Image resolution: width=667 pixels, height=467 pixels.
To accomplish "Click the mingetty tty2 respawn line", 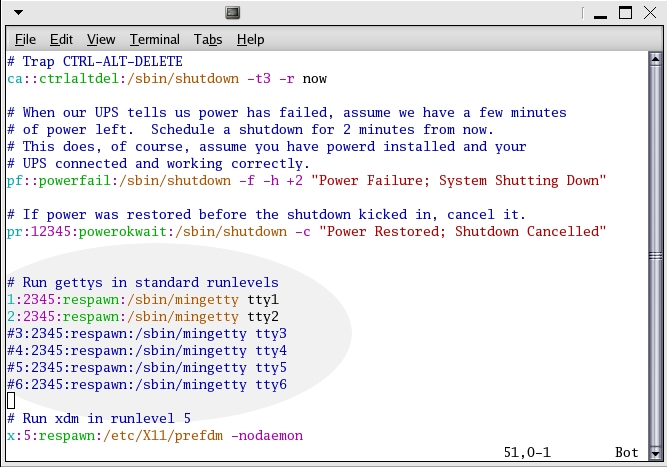I will (143, 316).
